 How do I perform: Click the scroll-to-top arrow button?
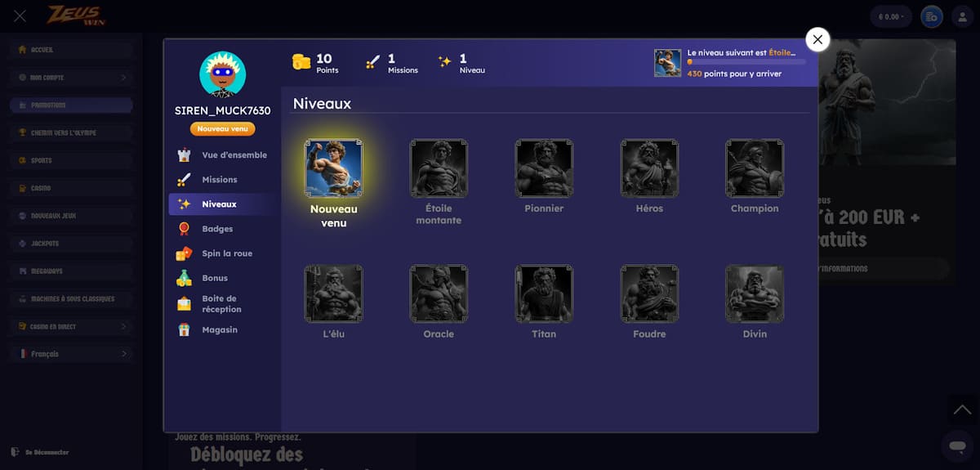(963, 410)
